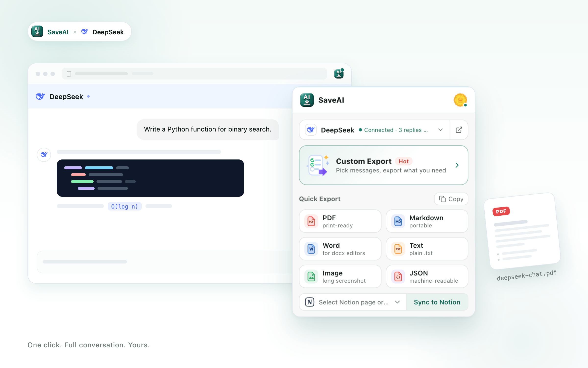Viewport: 588px width, 368px height.
Task: Export conversation as JSON
Action: tap(427, 276)
